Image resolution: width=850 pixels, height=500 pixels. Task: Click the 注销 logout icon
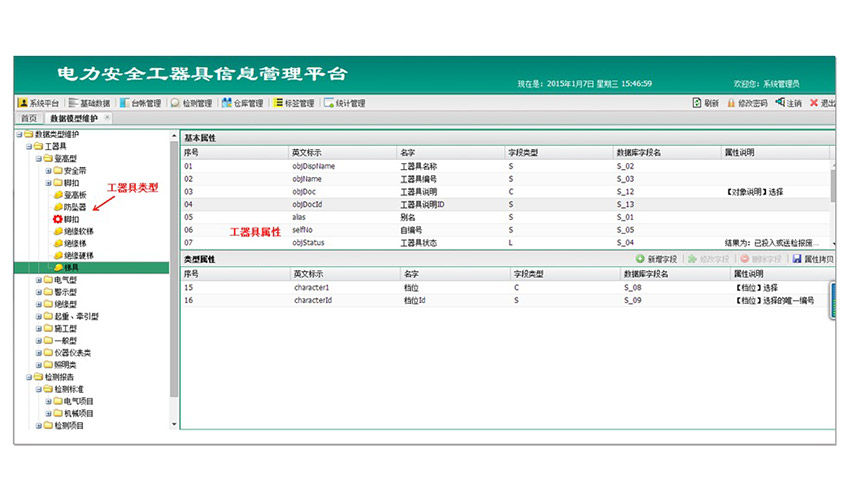click(x=779, y=103)
